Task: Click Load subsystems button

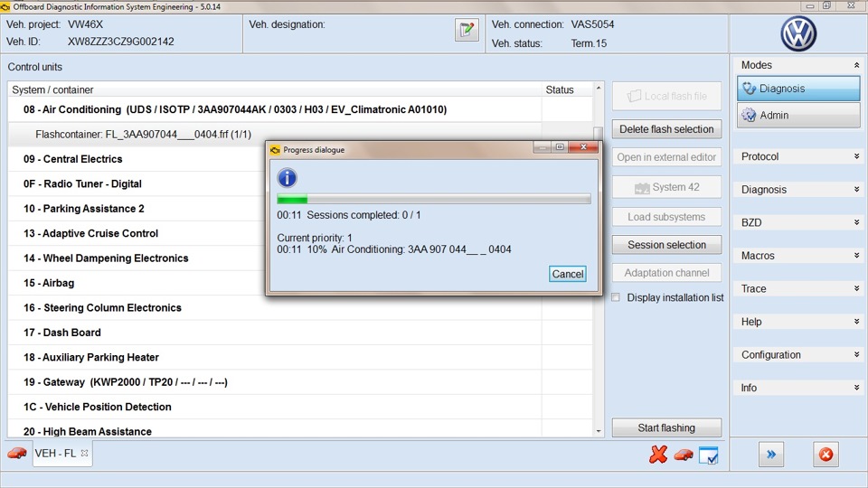Action: click(x=666, y=217)
